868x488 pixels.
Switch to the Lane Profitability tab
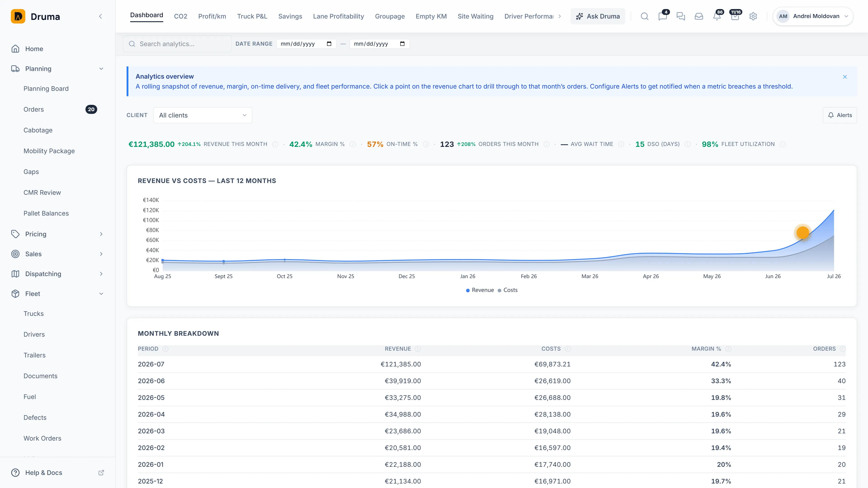338,16
